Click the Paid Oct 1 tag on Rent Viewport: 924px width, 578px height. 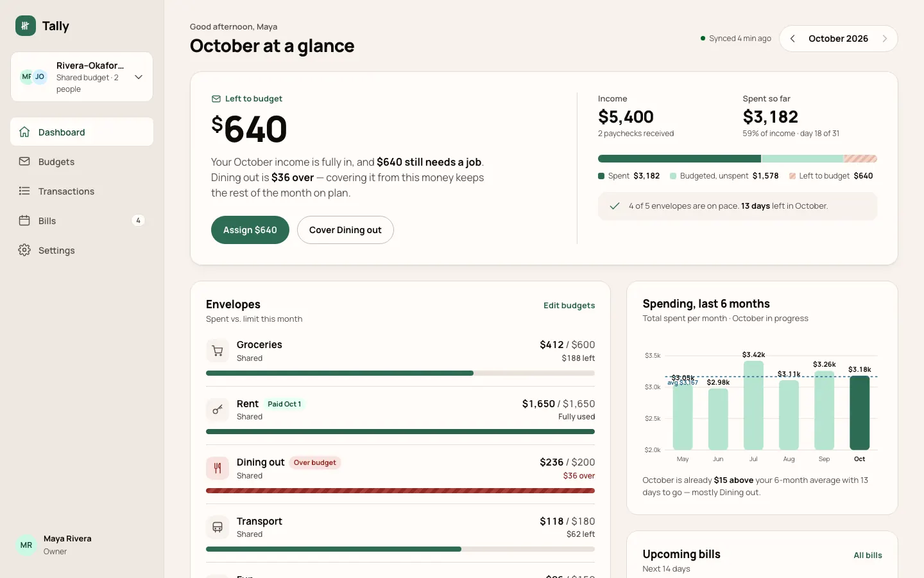pyautogui.click(x=284, y=404)
